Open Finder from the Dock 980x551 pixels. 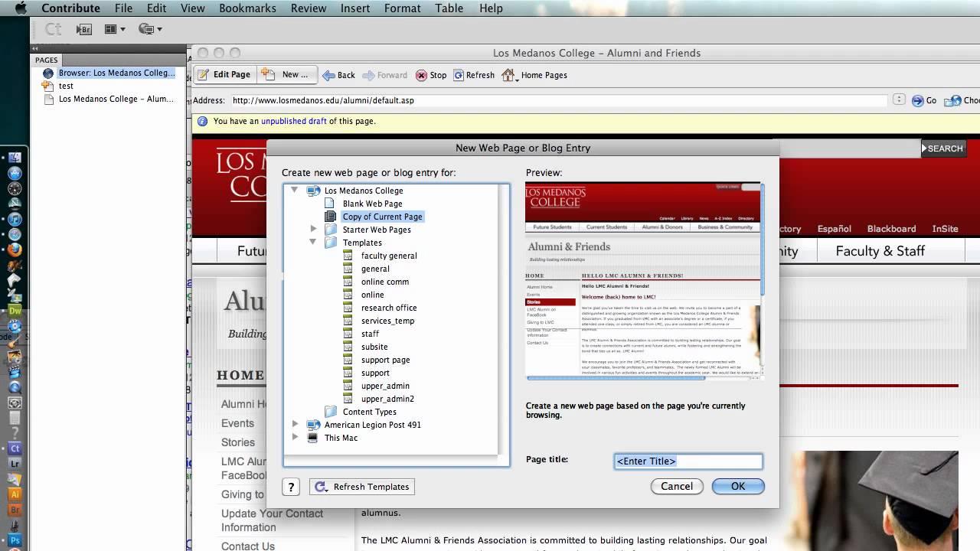tap(15, 158)
